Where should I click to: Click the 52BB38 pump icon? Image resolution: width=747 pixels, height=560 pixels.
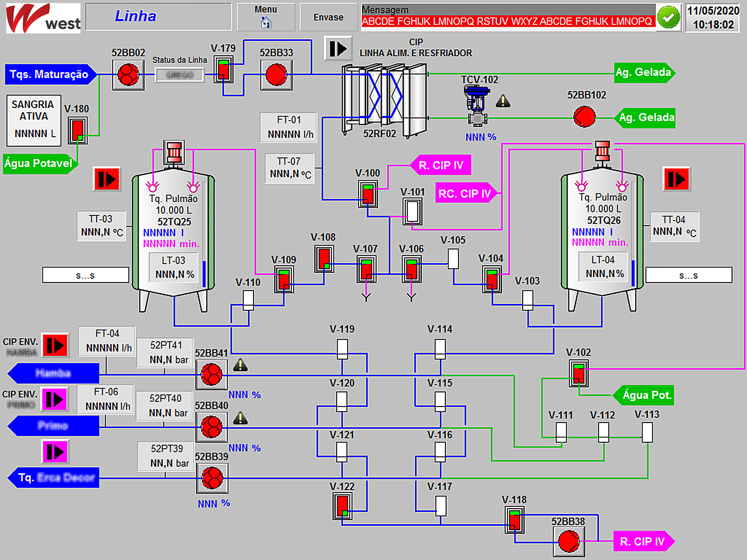pos(568,541)
